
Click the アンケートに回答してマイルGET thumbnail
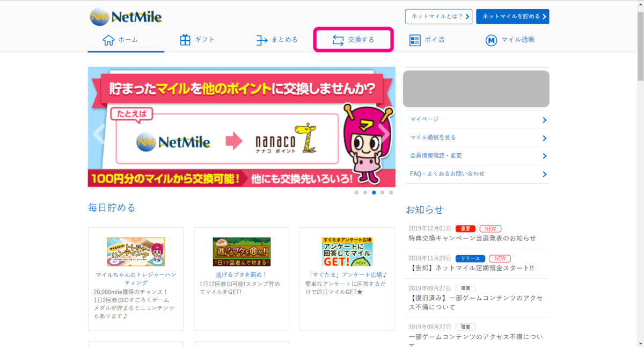click(x=347, y=252)
